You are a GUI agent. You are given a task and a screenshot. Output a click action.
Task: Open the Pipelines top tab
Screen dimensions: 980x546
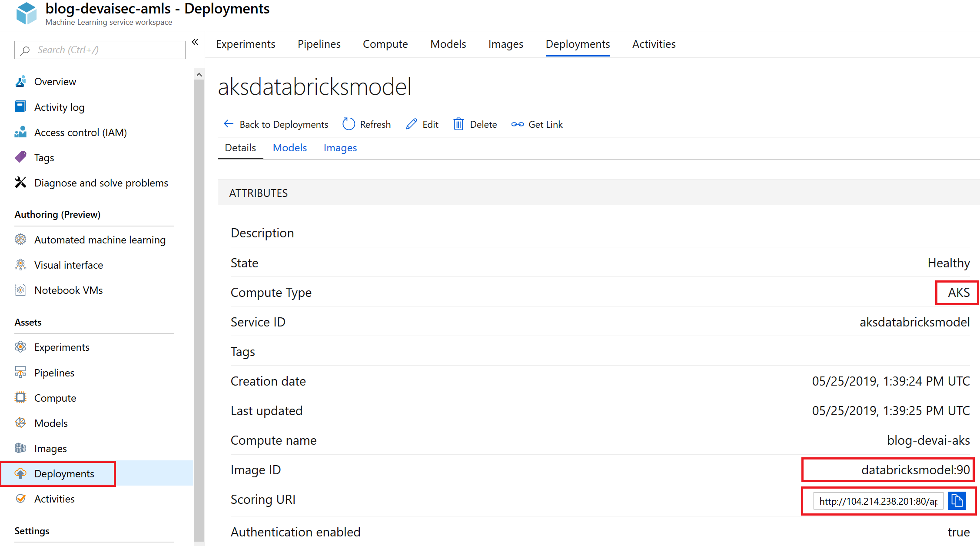click(319, 44)
